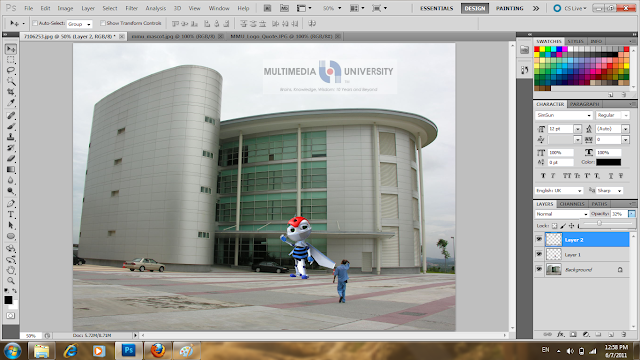This screenshot has width=640, height=360.
Task: Select the Spot Healing Brush tool
Action: (11, 116)
